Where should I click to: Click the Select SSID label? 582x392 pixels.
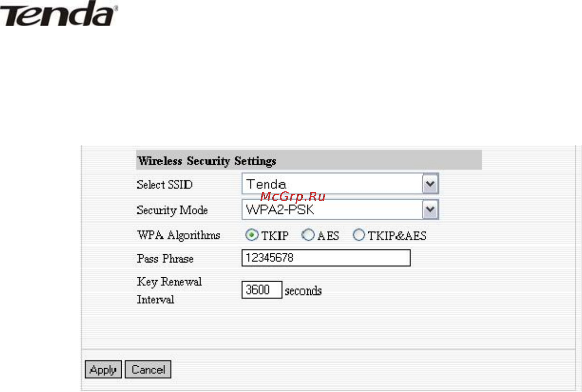click(x=165, y=184)
